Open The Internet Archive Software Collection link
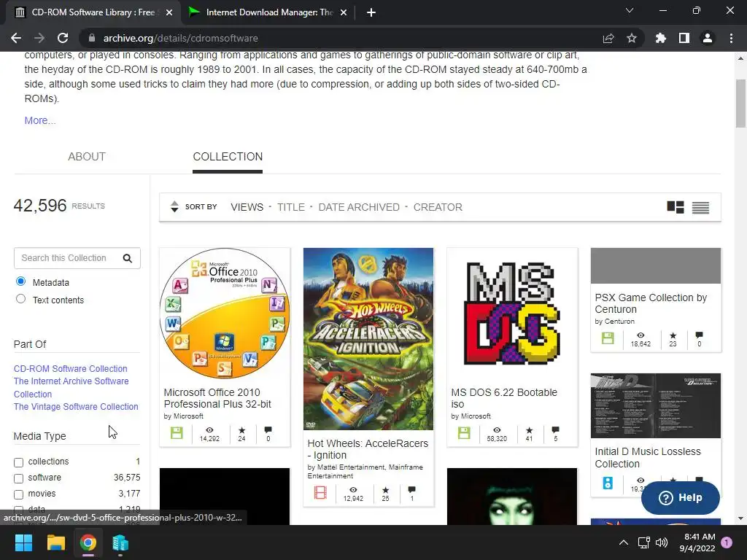Viewport: 747px width, 560px height. click(x=71, y=388)
